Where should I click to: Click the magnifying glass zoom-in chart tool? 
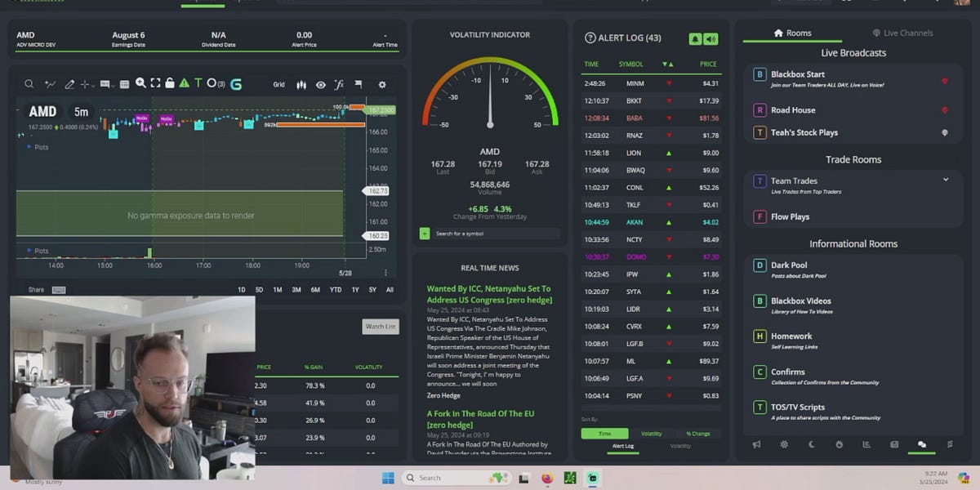(141, 84)
